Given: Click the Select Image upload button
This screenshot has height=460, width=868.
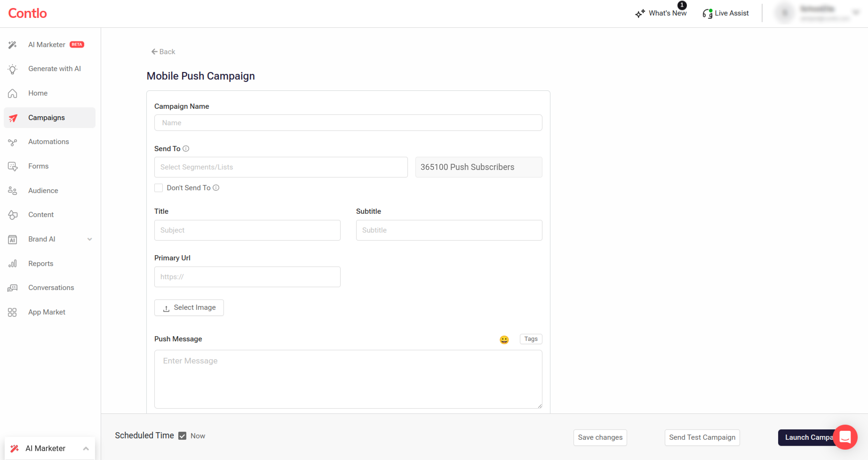Looking at the screenshot, I should [x=189, y=308].
